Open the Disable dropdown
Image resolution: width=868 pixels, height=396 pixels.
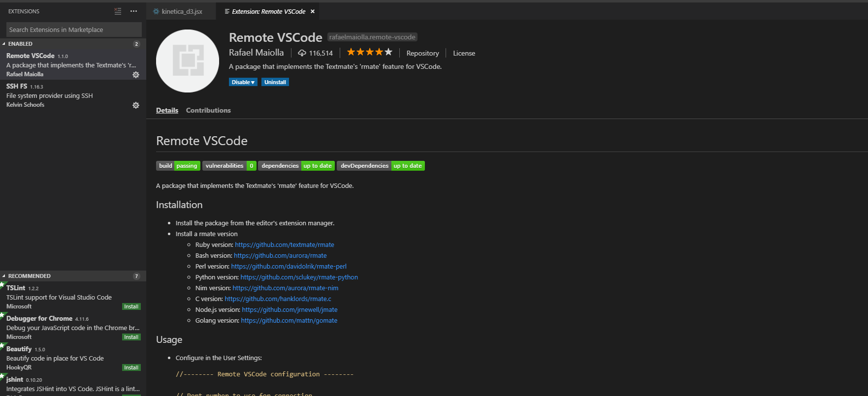pyautogui.click(x=243, y=82)
